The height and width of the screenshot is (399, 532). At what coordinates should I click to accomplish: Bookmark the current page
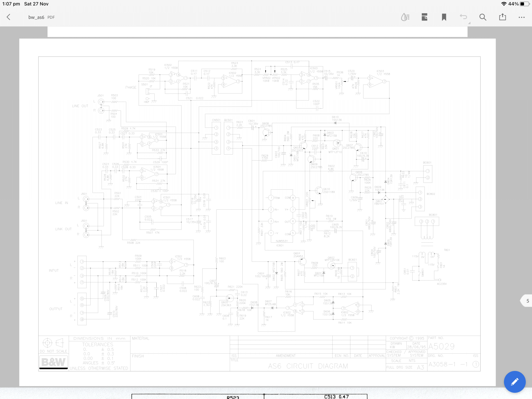(444, 17)
